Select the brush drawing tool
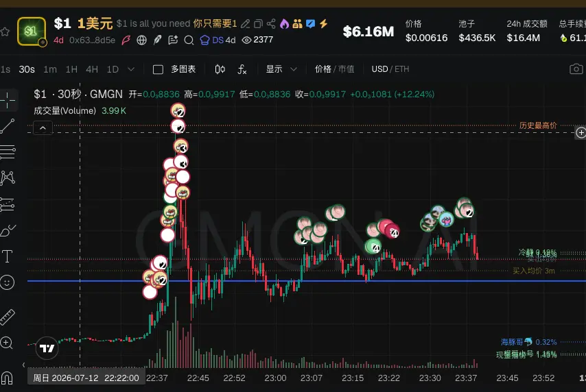The width and height of the screenshot is (586, 392). tap(8, 230)
